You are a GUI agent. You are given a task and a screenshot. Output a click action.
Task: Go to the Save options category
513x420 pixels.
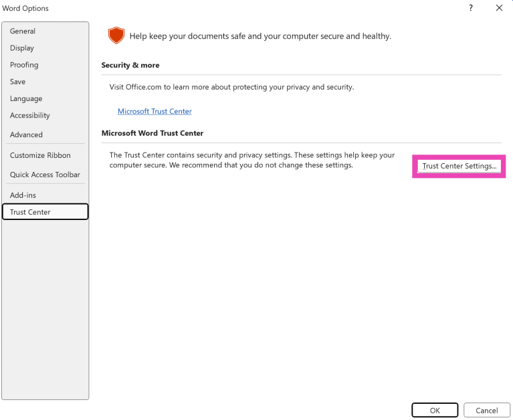point(18,82)
